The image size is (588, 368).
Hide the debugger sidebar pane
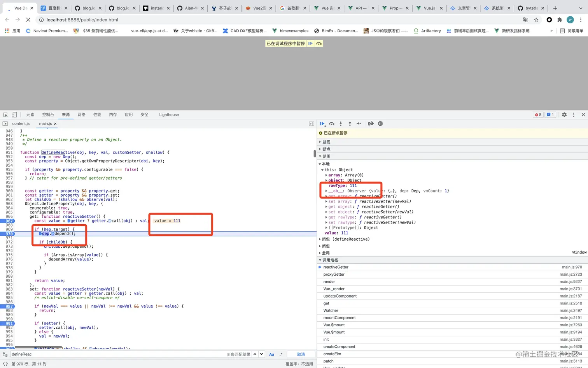311,123
